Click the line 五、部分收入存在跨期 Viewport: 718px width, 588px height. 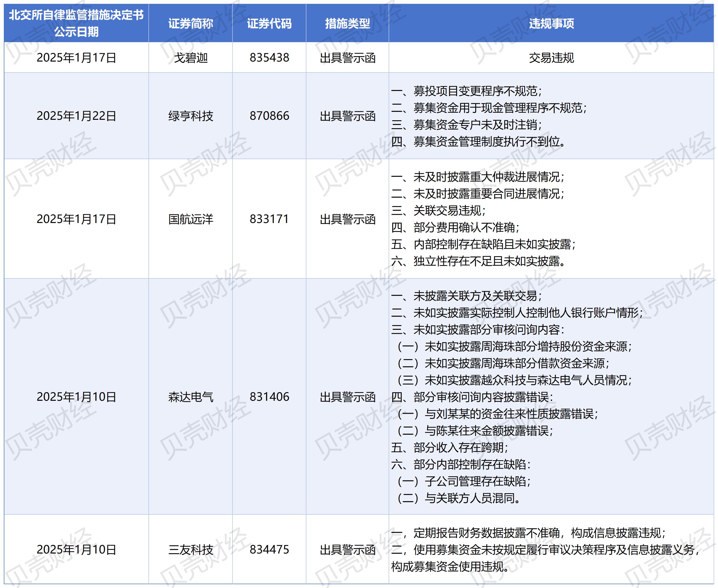[450, 448]
